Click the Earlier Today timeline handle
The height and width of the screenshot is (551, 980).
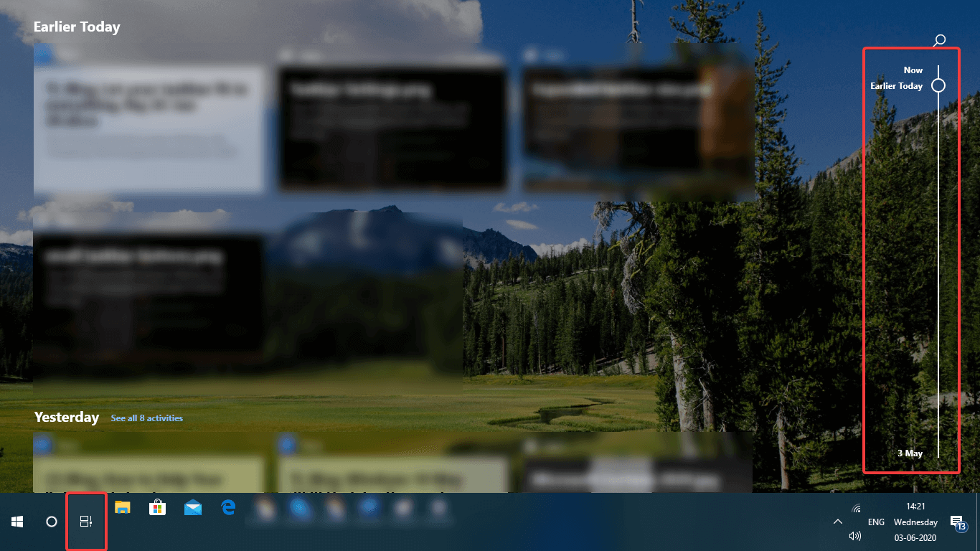[938, 85]
